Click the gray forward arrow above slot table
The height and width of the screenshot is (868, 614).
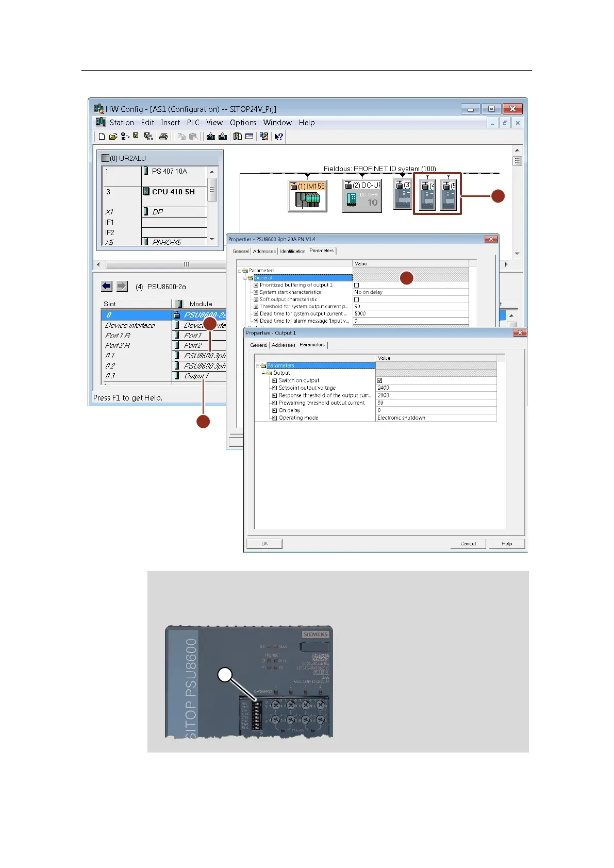point(122,286)
